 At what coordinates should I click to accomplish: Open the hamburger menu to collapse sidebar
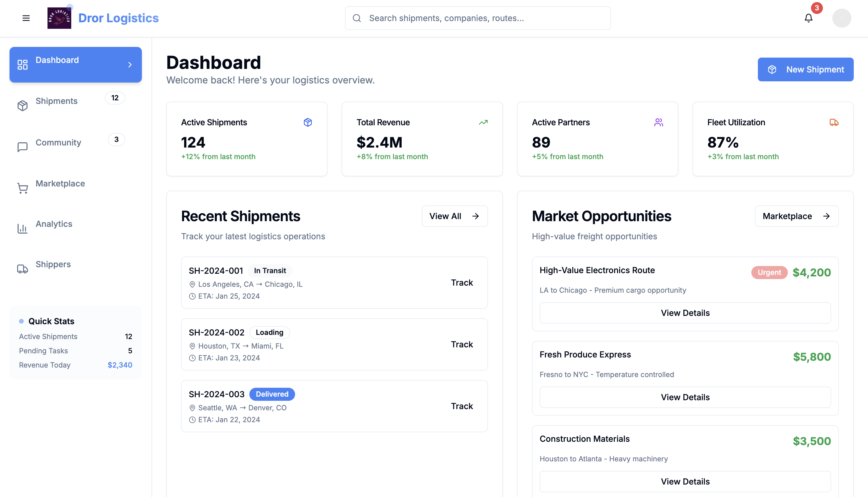click(x=26, y=18)
